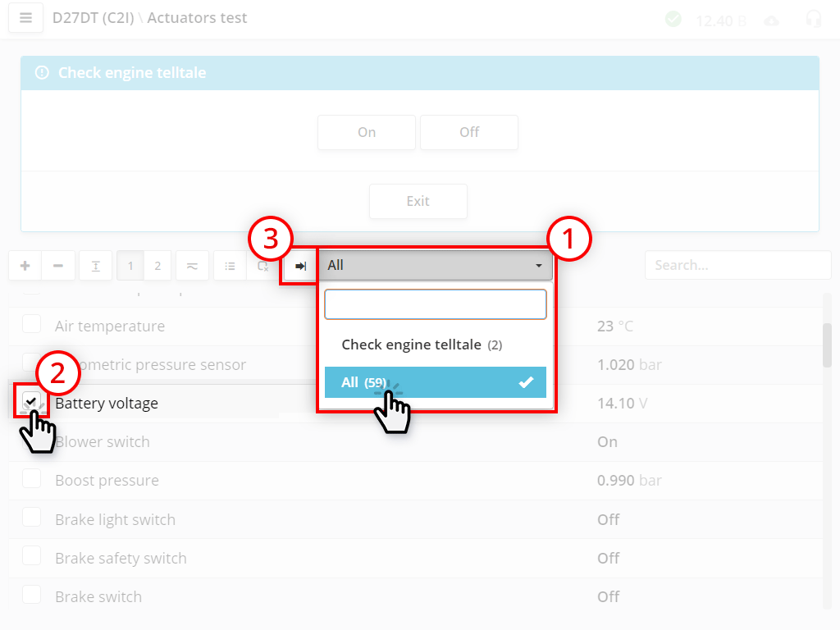Enable the Brake safety switch checkbox
Screen dimensions: 840x630
click(x=31, y=556)
